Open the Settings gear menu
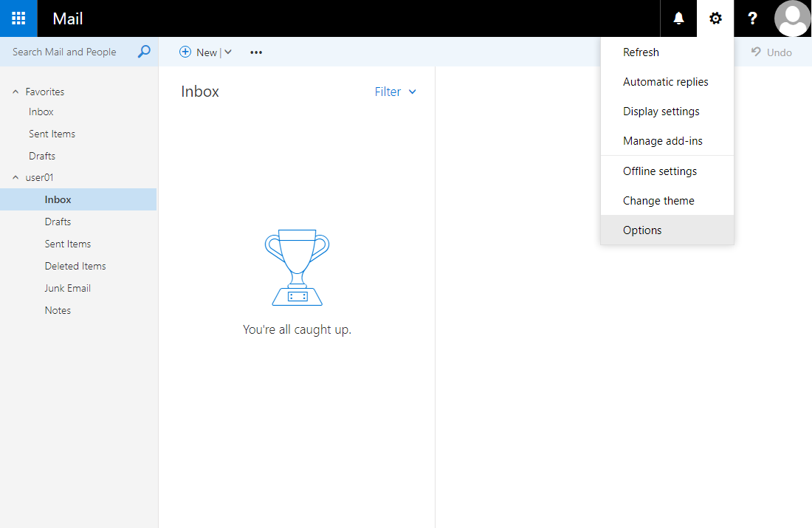The width and height of the screenshot is (812, 528). (715, 18)
